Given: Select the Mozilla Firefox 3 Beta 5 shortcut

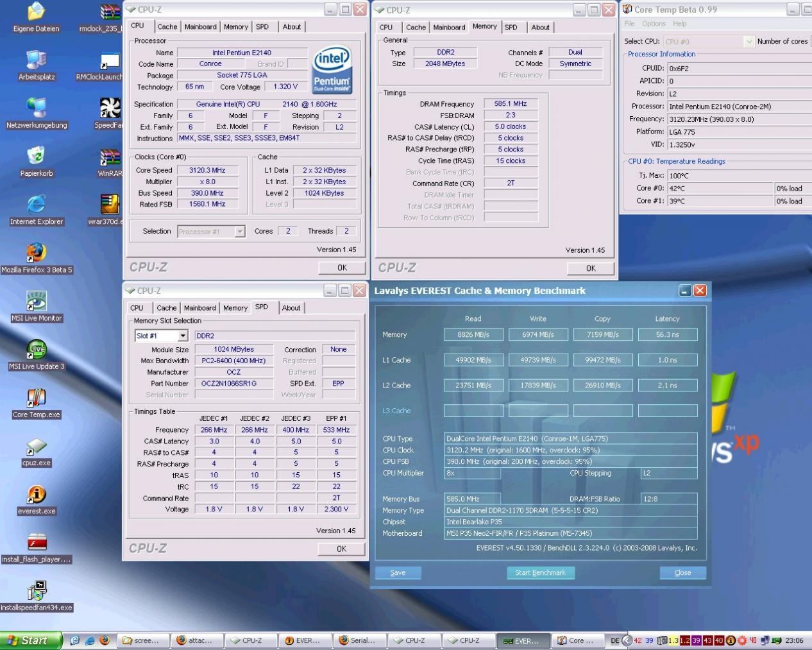Looking at the screenshot, I should (x=37, y=258).
